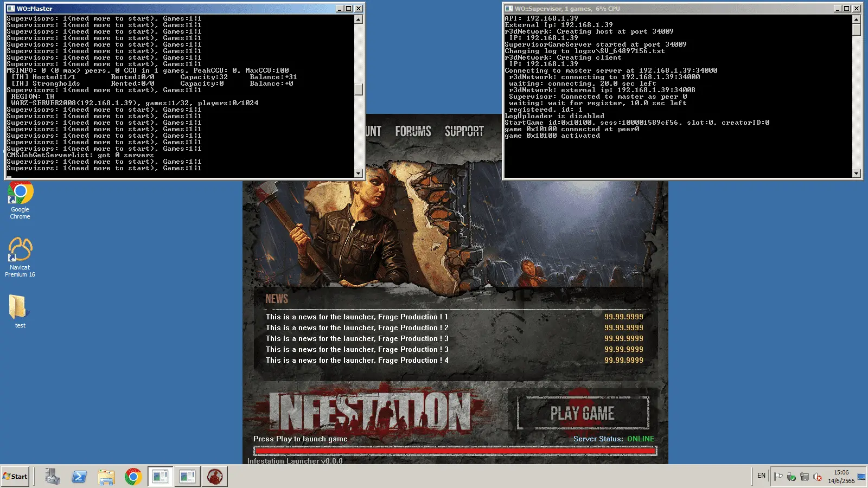Viewport: 868px width, 488px height.
Task: Click the network tray icon
Action: [x=805, y=477]
